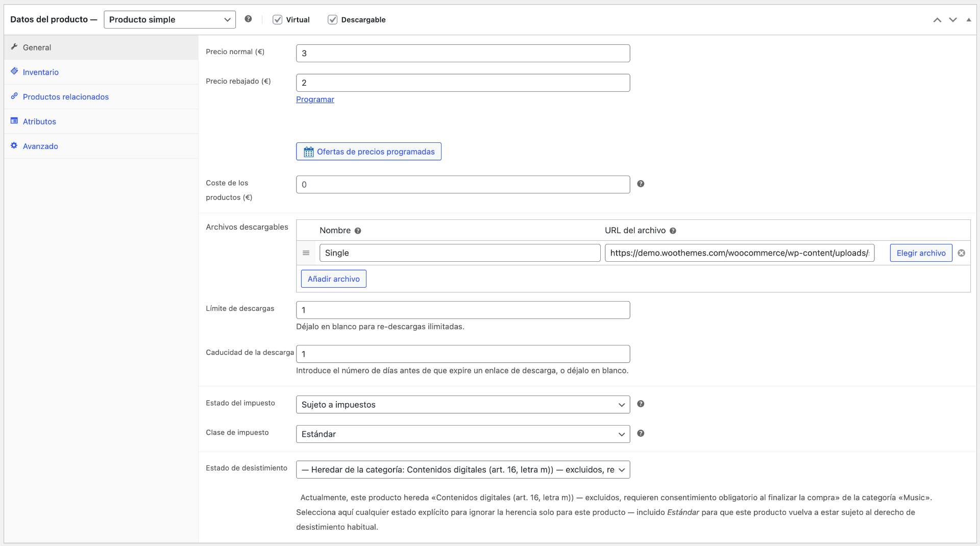The width and height of the screenshot is (980, 546).
Task: Click Límite de descargas field
Action: (x=463, y=310)
